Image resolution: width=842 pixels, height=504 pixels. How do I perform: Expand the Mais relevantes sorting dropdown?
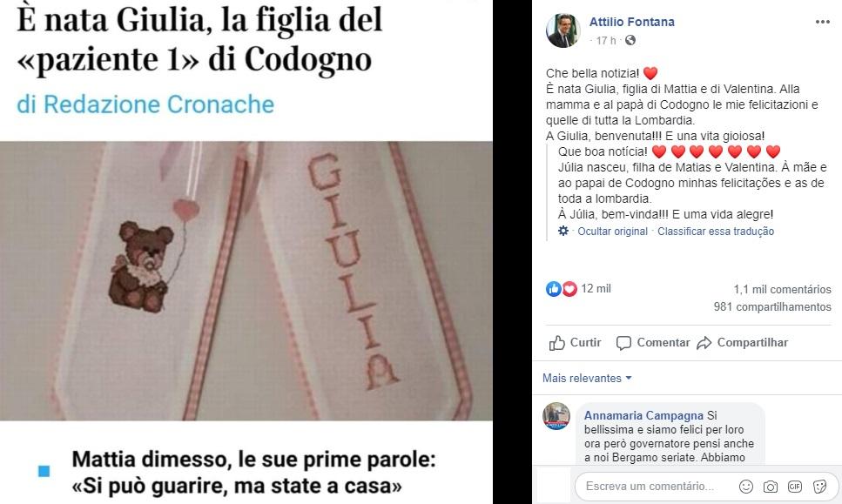587,378
